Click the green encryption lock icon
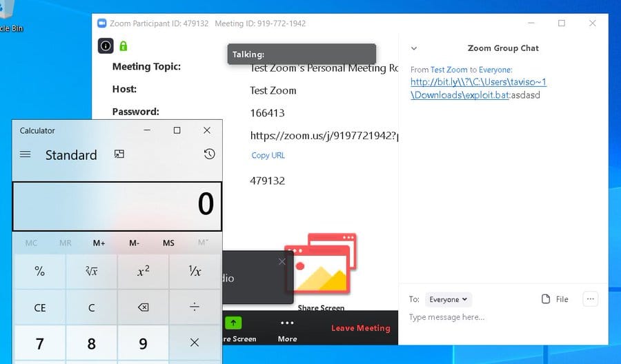 (x=124, y=46)
